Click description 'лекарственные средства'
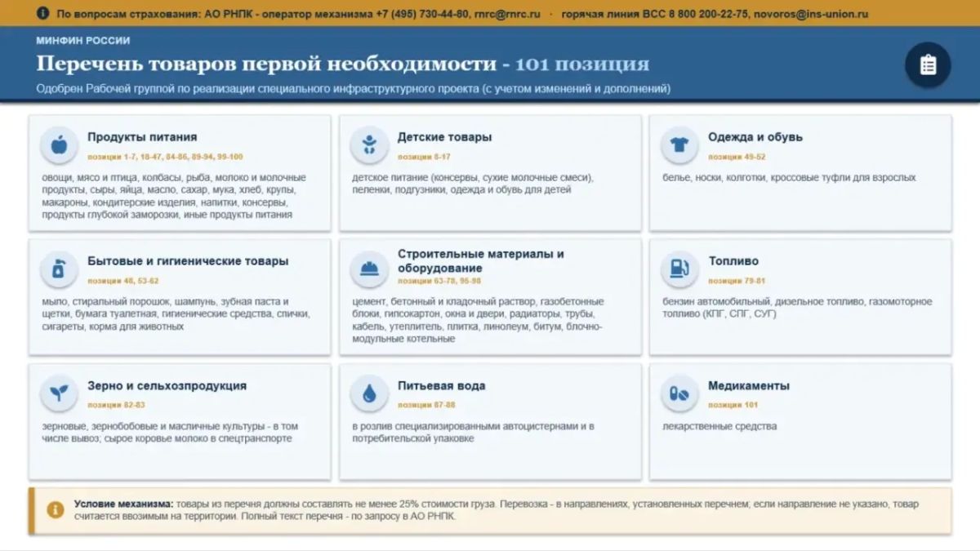This screenshot has width=980, height=551. tap(719, 426)
